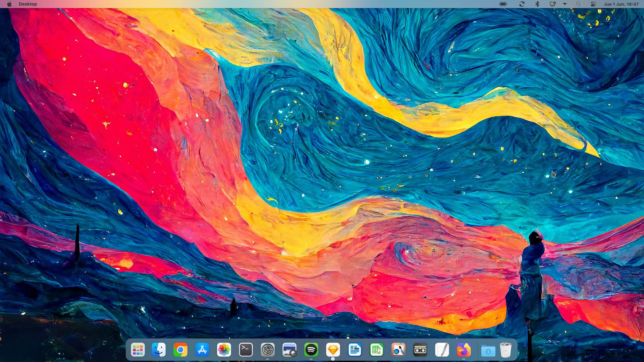This screenshot has width=644, height=362.
Task: Launch Spotify from the dock
Action: tap(311, 350)
